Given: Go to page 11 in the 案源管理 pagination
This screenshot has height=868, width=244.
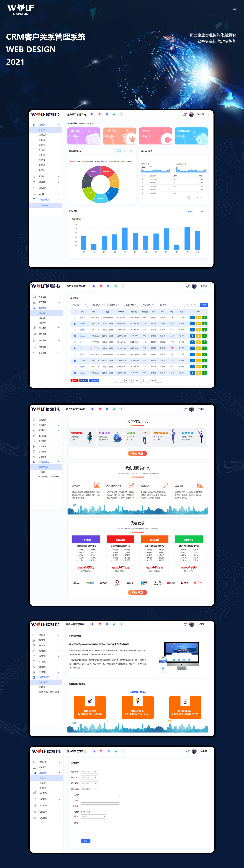Looking at the screenshot, I should tap(142, 380).
